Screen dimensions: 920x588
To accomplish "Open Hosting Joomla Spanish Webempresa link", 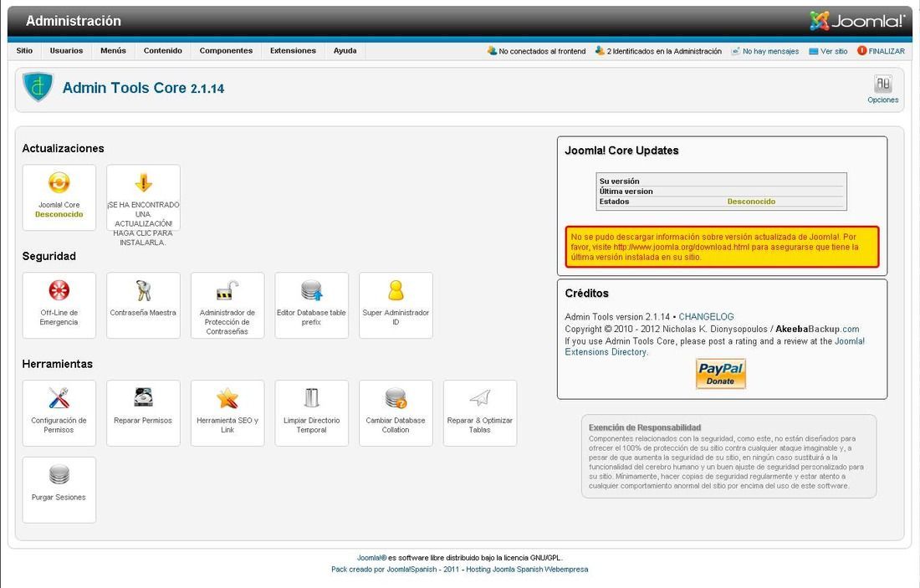I will pos(527,570).
